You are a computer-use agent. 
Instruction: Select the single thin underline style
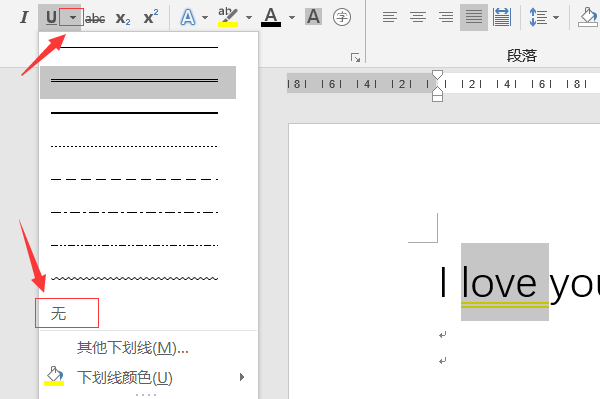[138, 47]
